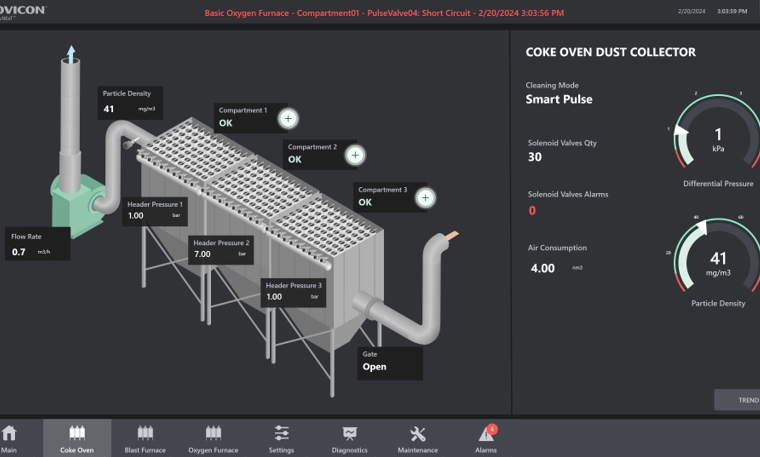Expand Compartment 1 details with plus
This screenshot has width=760, height=457.
288,118
